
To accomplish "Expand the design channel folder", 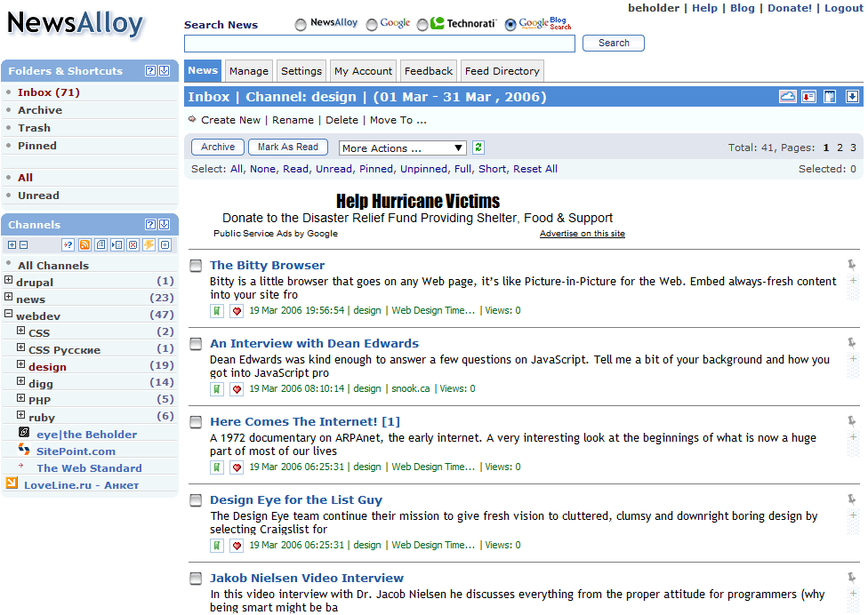I will pos(21,363).
